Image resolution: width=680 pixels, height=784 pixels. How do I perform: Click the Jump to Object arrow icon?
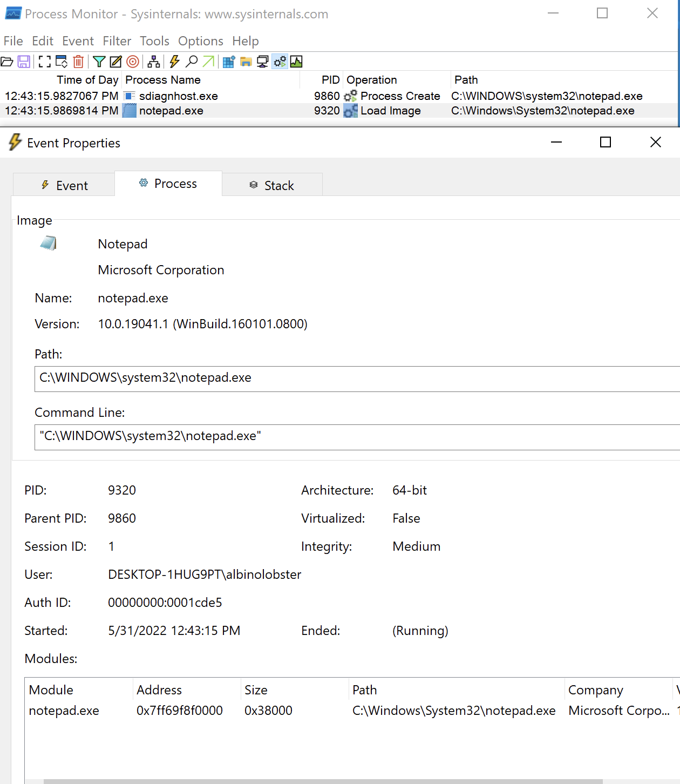pos(208,62)
